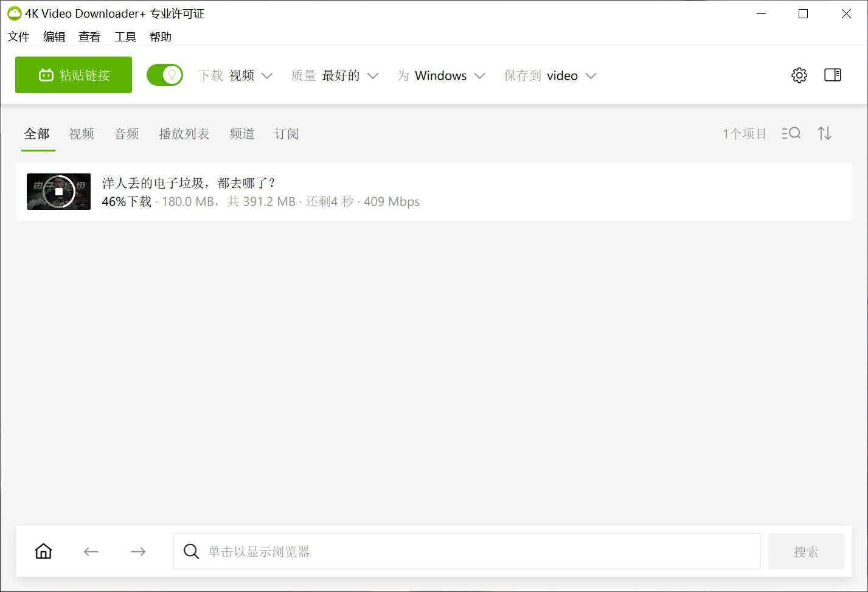The image size is (868, 592).
Task: Expand the 下载 视频 type dropdown
Action: pyautogui.click(x=235, y=75)
